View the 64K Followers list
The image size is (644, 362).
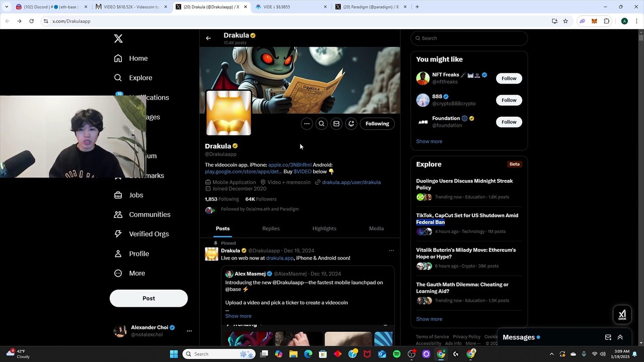tap(261, 199)
